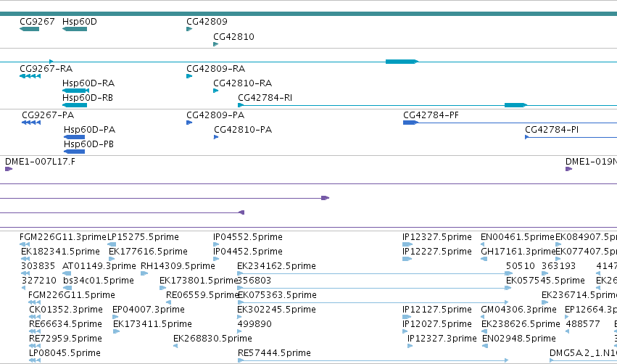Select the CG42809 gene marker
Screen dimensions: 617x364
(189, 29)
